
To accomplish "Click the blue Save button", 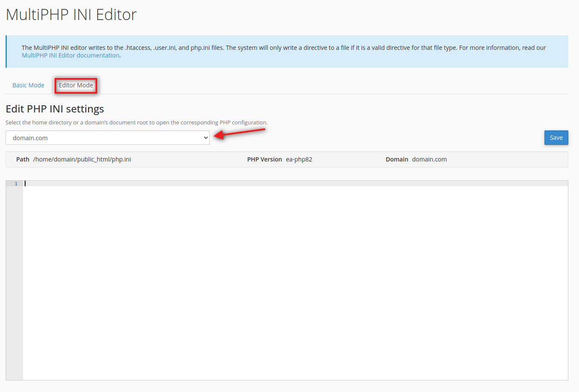I will 556,138.
